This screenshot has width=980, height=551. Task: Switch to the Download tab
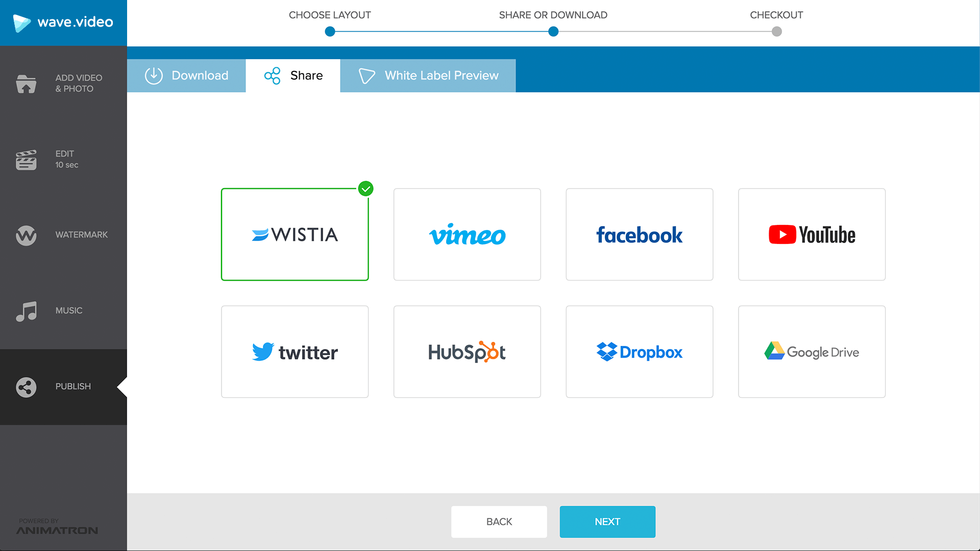[x=186, y=76]
